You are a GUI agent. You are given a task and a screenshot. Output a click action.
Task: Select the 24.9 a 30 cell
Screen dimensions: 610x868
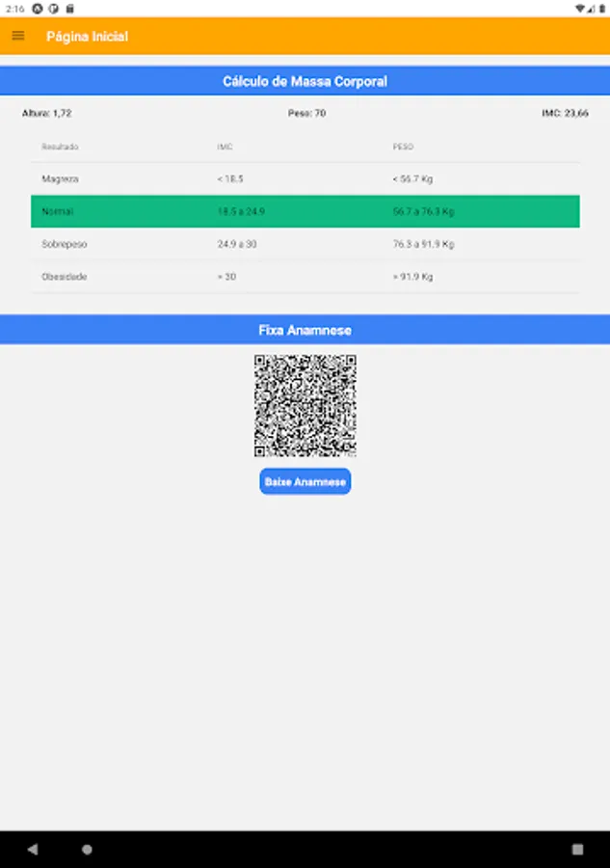pyautogui.click(x=237, y=244)
